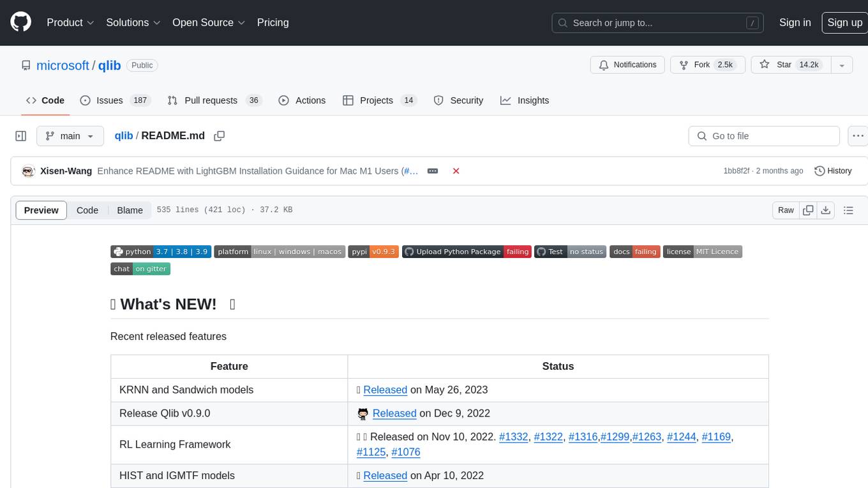868x488 pixels.
Task: Expand the Open Source menu
Action: pyautogui.click(x=209, y=22)
